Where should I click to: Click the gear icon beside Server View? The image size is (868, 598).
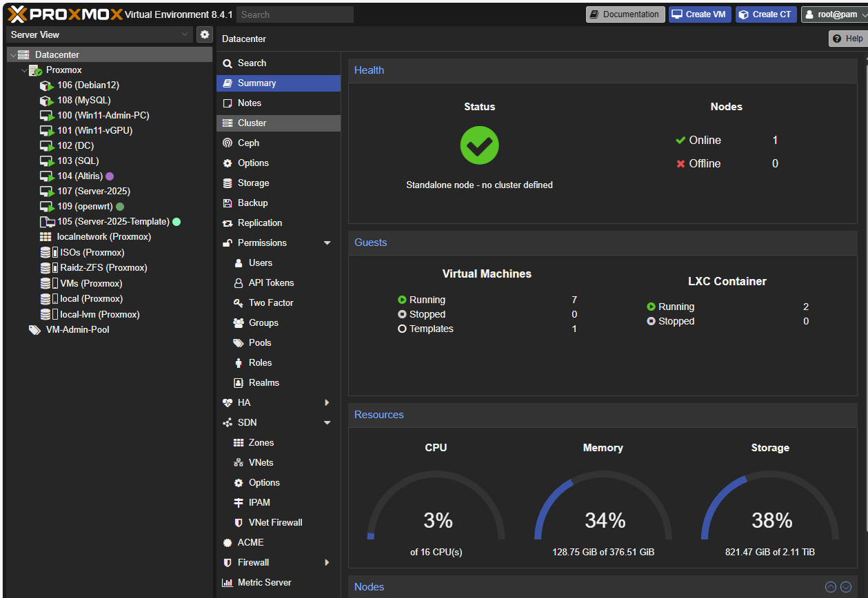click(x=205, y=34)
